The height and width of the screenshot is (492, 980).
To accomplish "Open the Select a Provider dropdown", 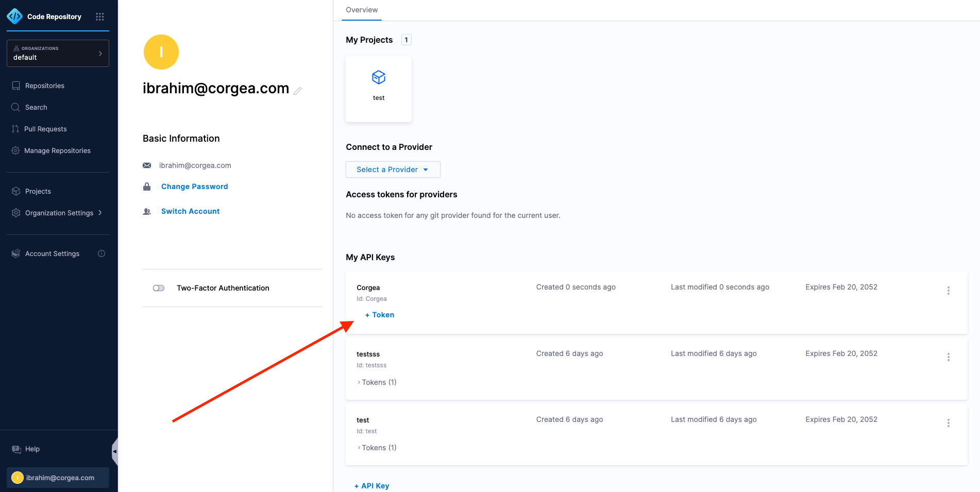I will pyautogui.click(x=393, y=169).
